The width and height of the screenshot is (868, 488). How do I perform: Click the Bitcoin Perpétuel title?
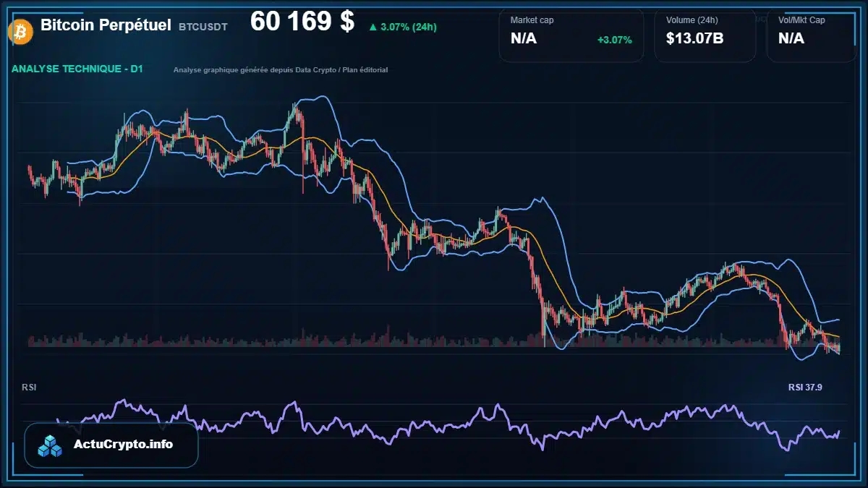106,25
